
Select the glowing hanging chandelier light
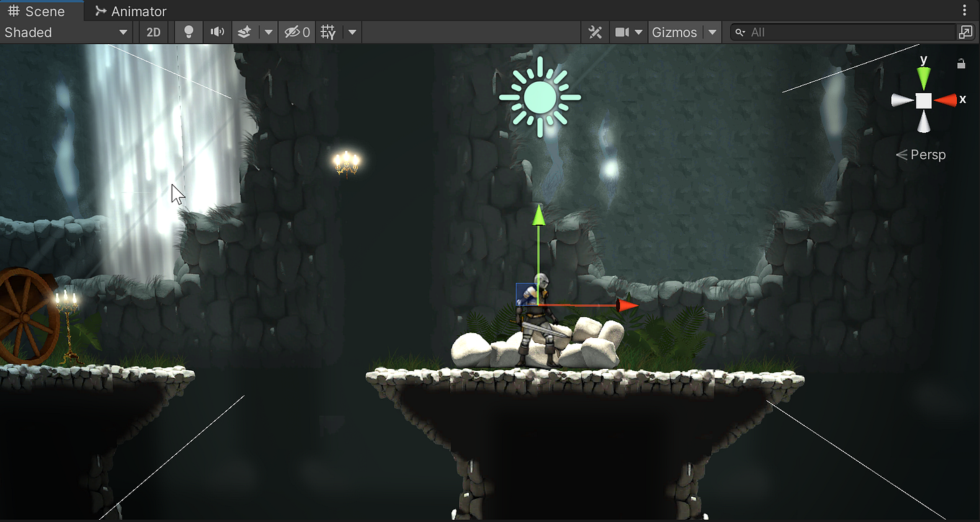(x=346, y=164)
